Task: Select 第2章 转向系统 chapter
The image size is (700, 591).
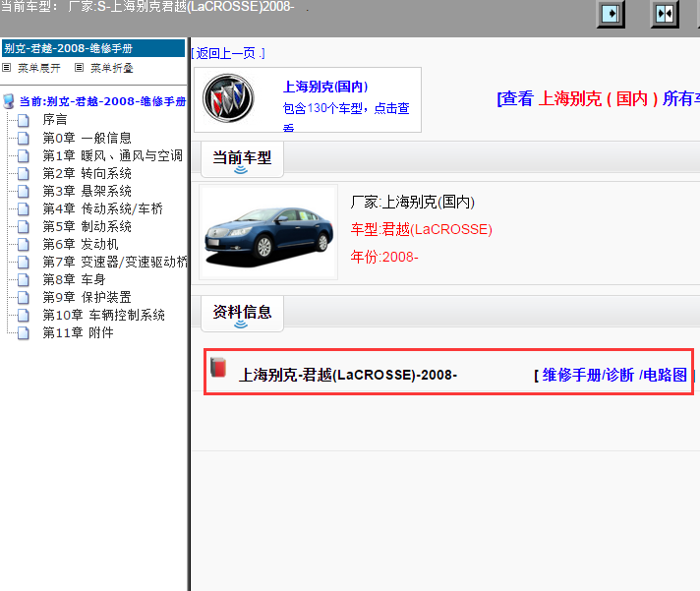Action: 87,173
